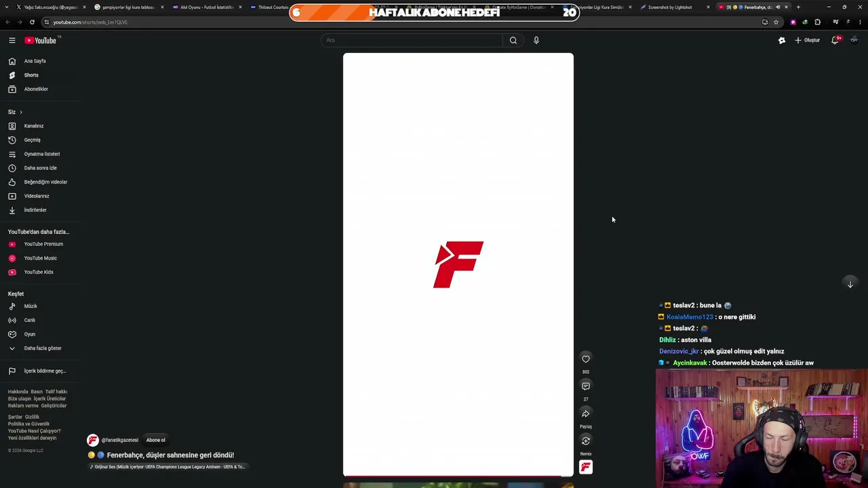Click the İçerik bildirme geçmişi flag icon
The width and height of the screenshot is (868, 488).
pos(12,371)
